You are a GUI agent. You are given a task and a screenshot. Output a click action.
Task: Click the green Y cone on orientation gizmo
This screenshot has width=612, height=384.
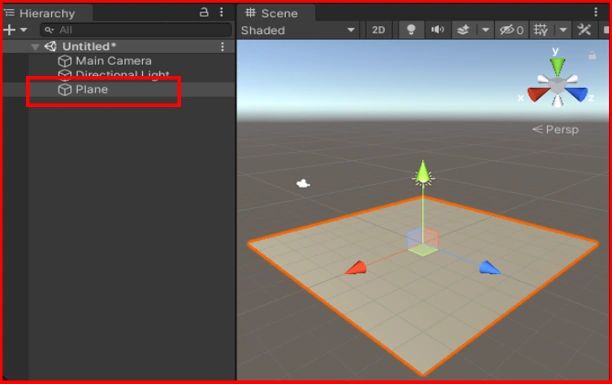click(x=557, y=66)
